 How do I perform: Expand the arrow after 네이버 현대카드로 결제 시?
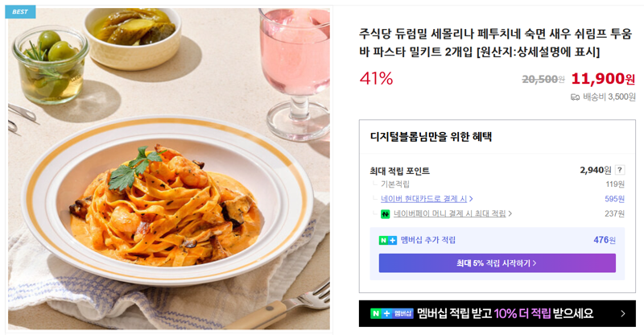tap(471, 199)
